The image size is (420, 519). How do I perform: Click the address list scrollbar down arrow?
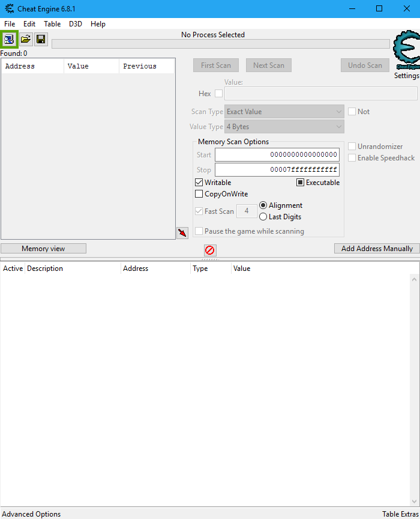click(414, 501)
